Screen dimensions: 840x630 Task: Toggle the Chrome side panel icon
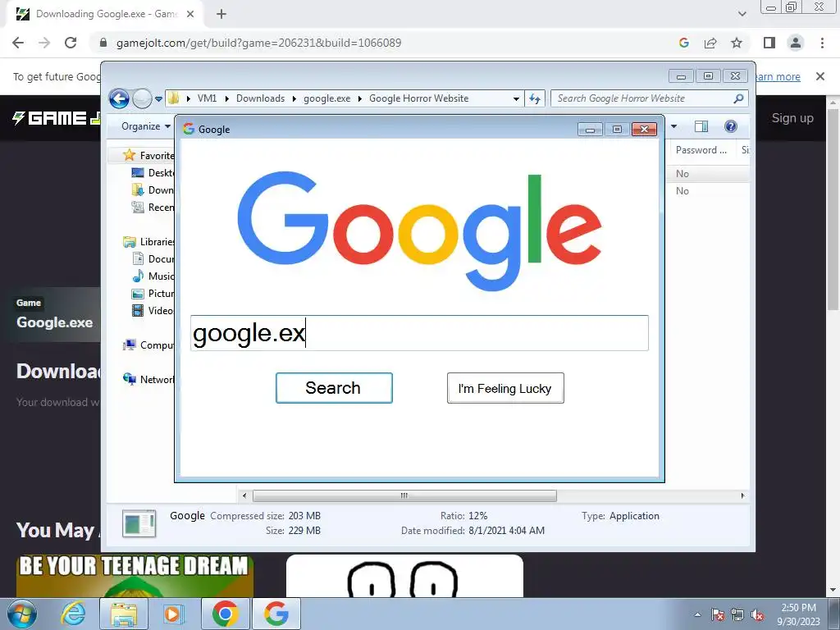pos(769,43)
